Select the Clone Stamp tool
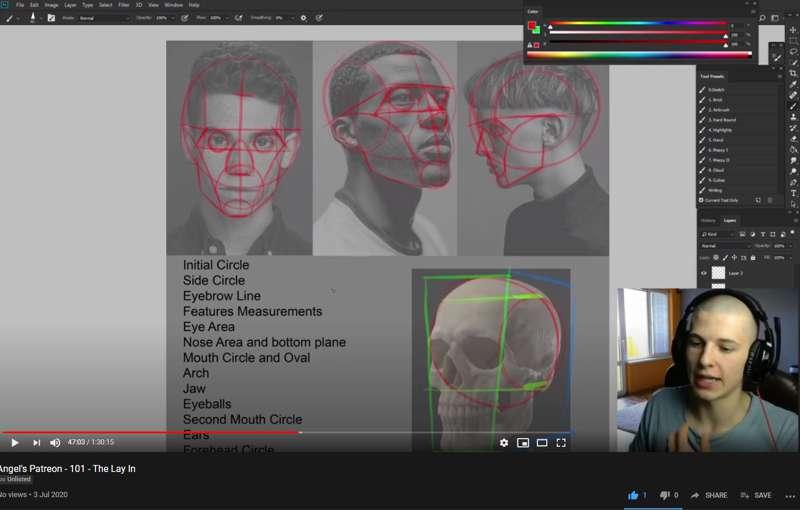Screen dimensions: 800x510 point(793,117)
